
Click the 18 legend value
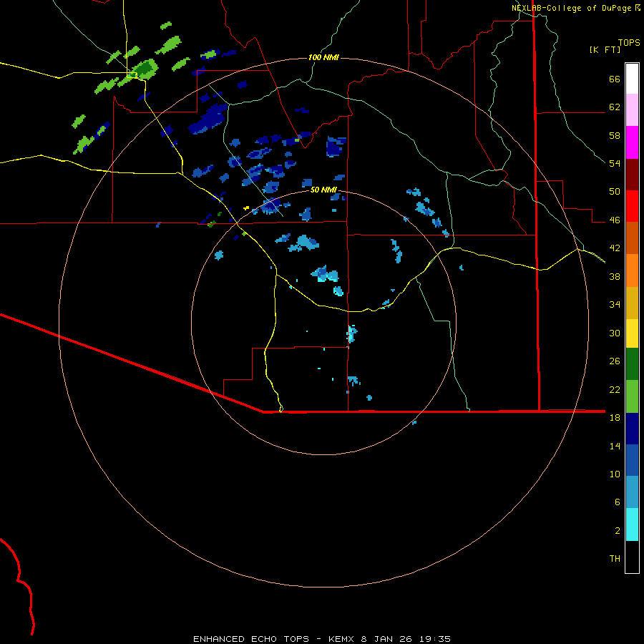615,418
